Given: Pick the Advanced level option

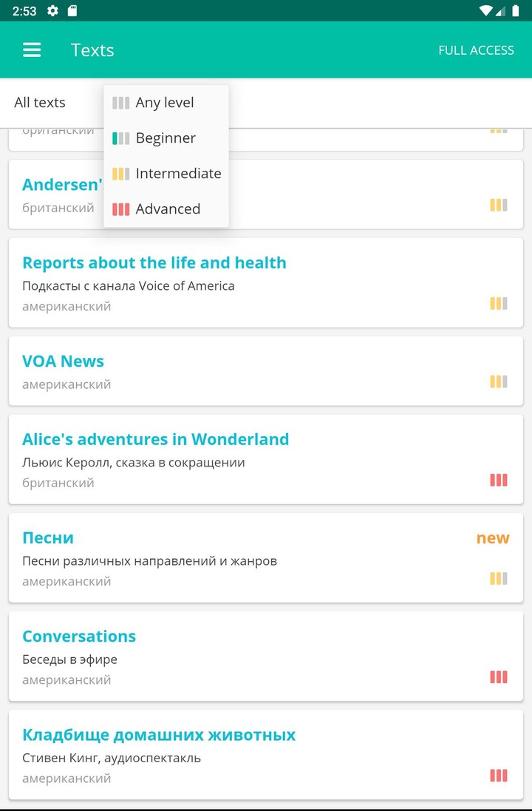Looking at the screenshot, I should click(168, 209).
